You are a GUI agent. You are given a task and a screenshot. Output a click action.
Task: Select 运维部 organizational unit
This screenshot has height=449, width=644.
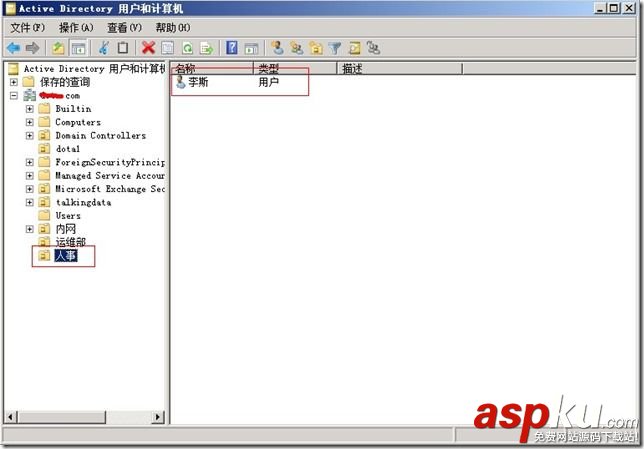(71, 242)
